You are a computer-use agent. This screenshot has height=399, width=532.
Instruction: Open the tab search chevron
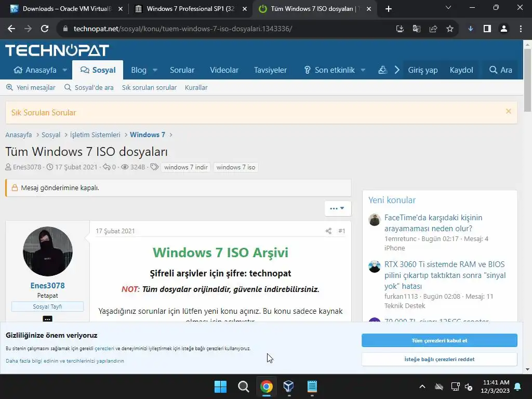(448, 7)
